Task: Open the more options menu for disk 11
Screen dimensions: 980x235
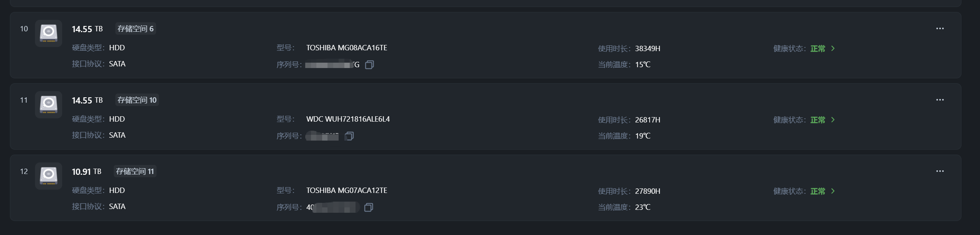Action: [940, 100]
